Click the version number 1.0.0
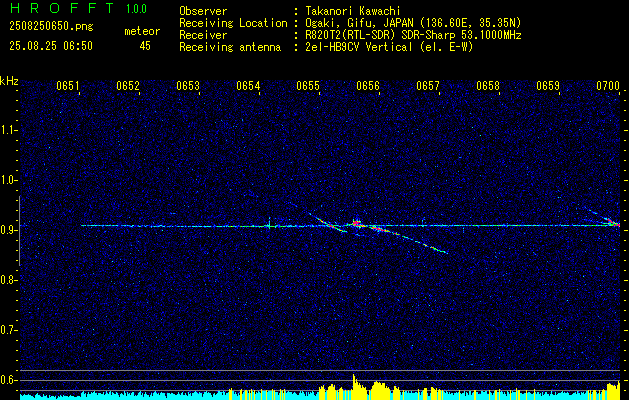Viewport: 629px width, 400px height. (136, 9)
